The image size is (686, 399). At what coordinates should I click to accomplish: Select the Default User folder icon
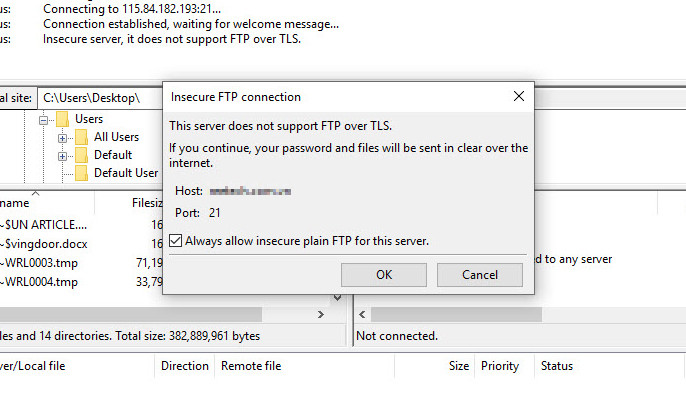[81, 173]
